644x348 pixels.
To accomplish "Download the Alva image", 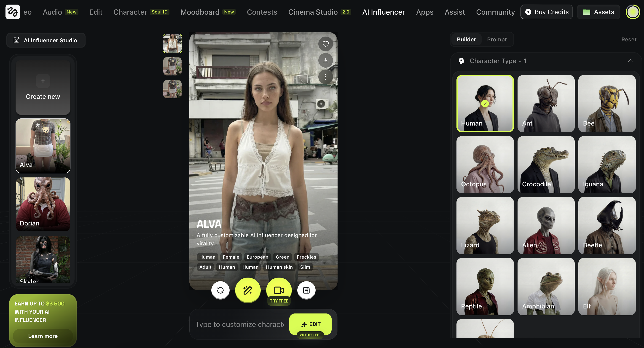I will point(325,60).
